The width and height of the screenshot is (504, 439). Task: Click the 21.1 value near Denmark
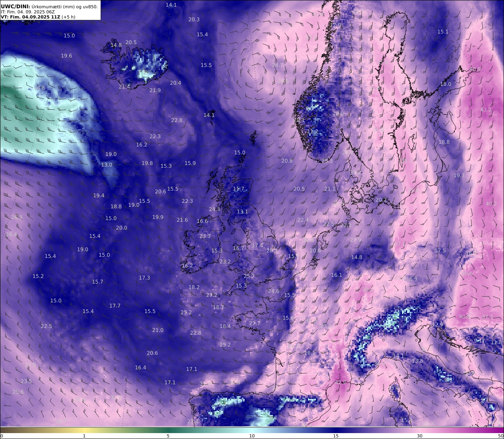coord(330,189)
